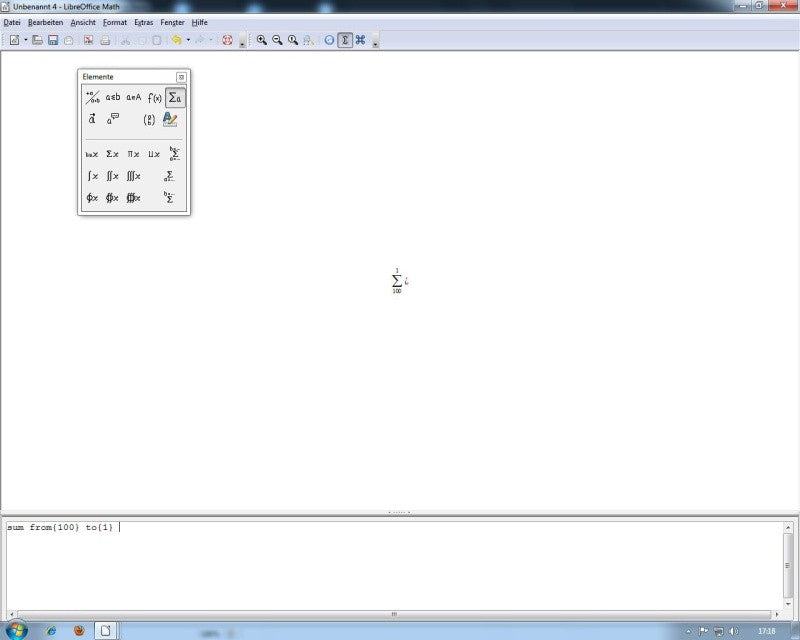Export directly as PDF
The image size is (800, 640).
click(x=89, y=40)
